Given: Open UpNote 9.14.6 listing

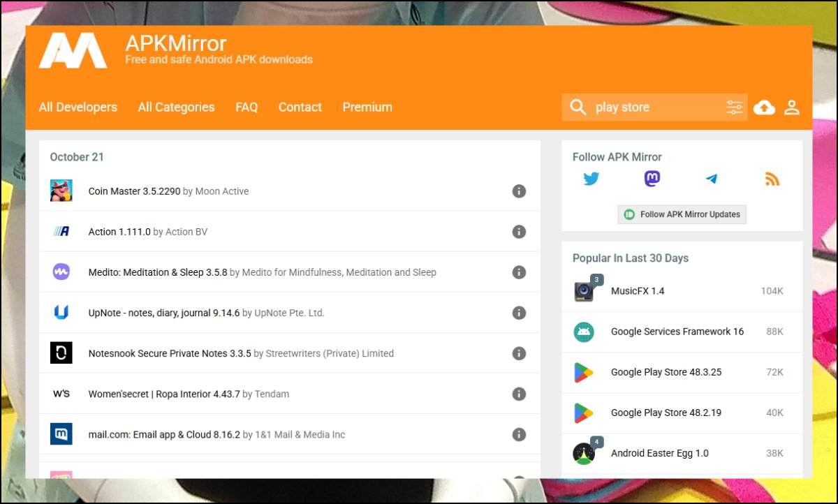Looking at the screenshot, I should point(164,313).
